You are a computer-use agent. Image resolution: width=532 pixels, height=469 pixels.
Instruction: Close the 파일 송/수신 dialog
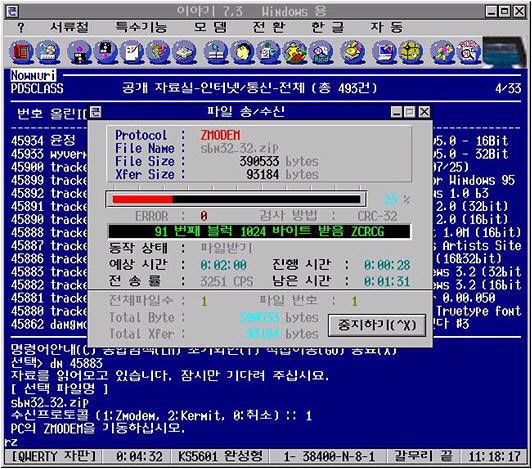tap(424, 112)
